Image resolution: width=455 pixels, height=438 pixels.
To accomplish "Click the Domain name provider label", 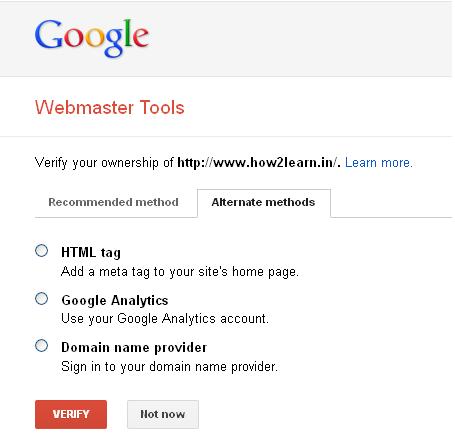I will coord(134,348).
